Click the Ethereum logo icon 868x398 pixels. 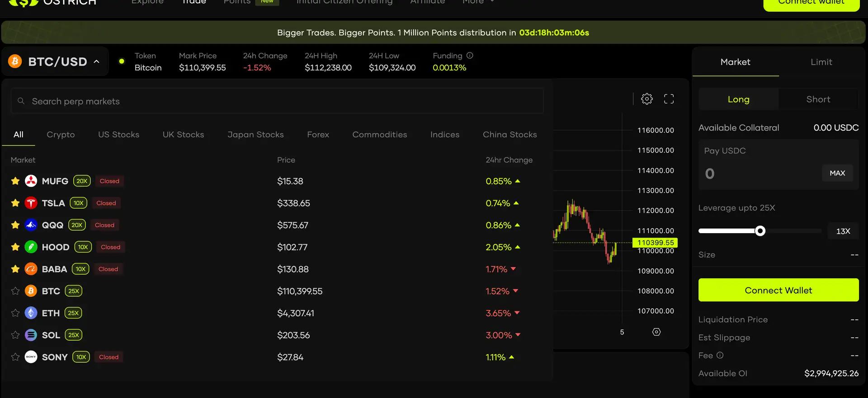click(31, 313)
